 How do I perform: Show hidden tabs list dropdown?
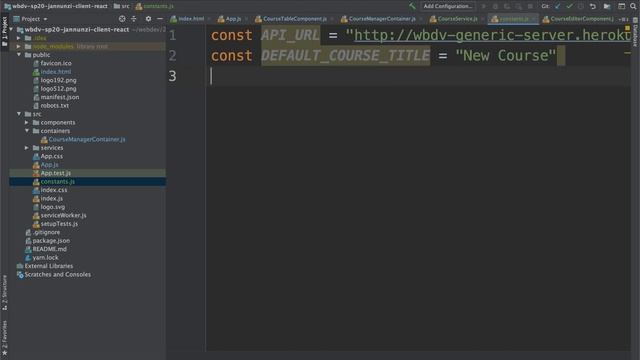click(624, 19)
